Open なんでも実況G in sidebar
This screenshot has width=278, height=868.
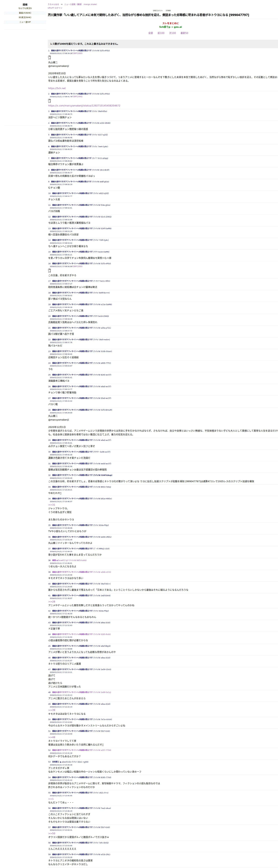(x=25, y=8)
